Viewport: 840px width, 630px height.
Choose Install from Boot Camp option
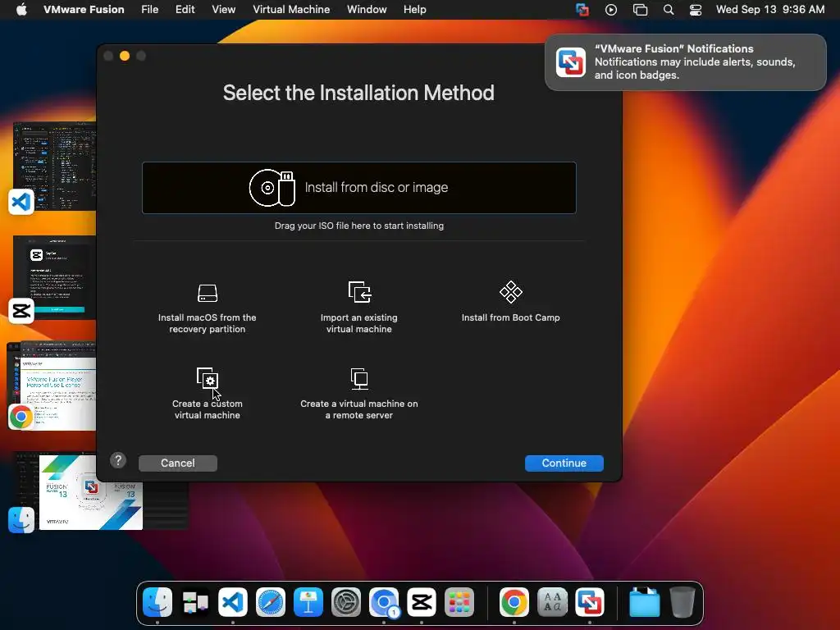coord(510,302)
